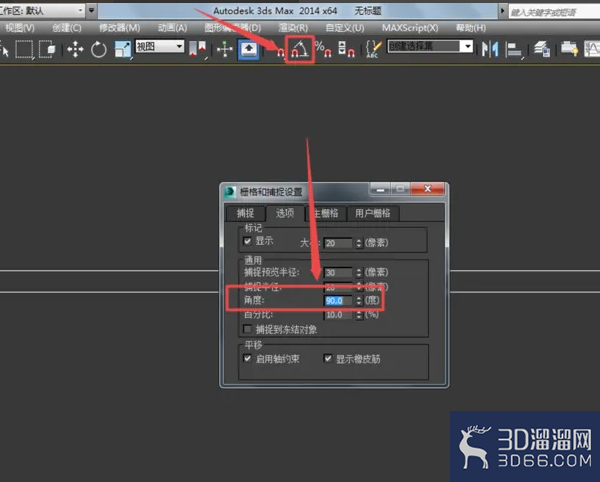The image size is (600, 482).
Task: Switch to the 捕捉 tab
Action: (245, 213)
